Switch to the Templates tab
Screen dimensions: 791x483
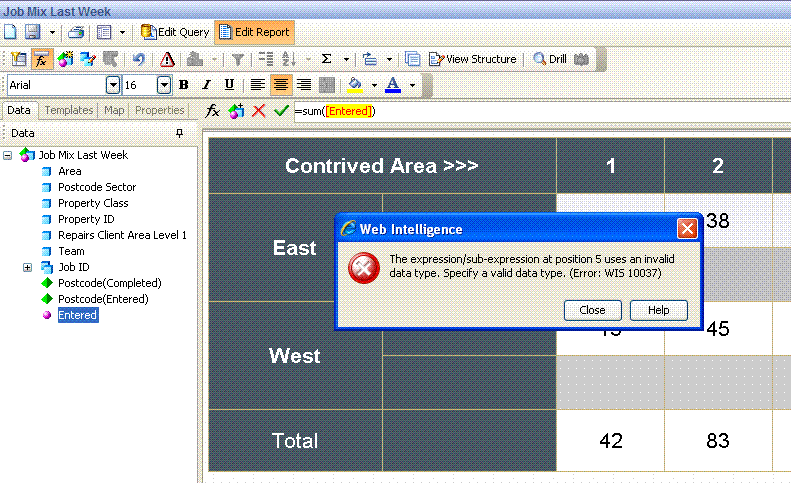(69, 110)
